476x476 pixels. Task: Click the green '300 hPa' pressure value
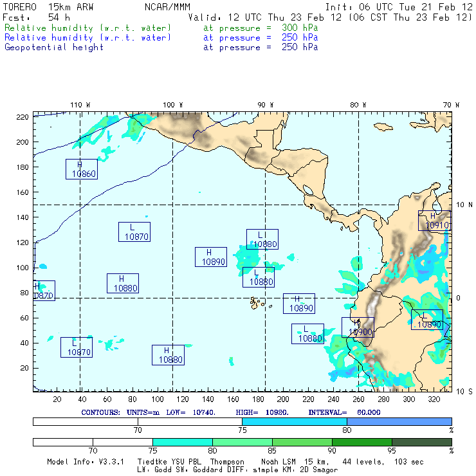pos(300,28)
